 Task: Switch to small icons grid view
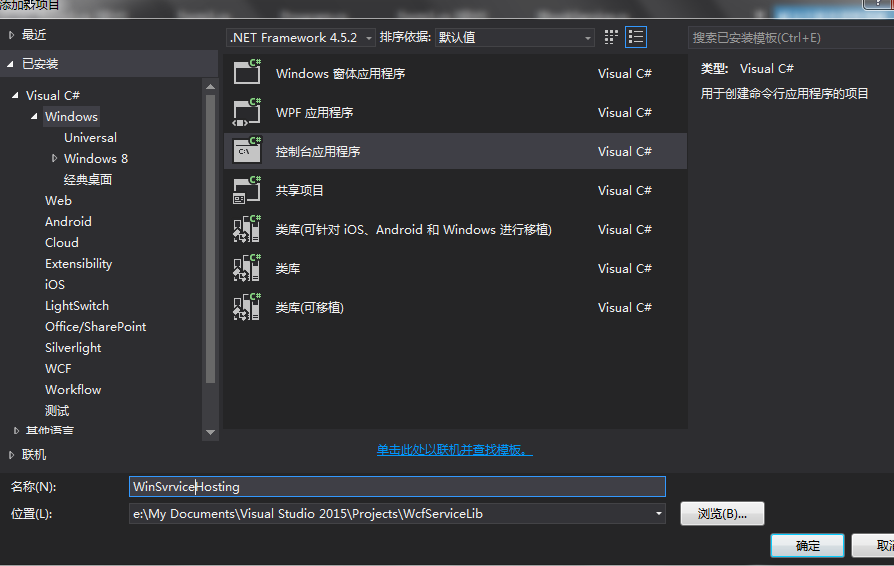[611, 37]
